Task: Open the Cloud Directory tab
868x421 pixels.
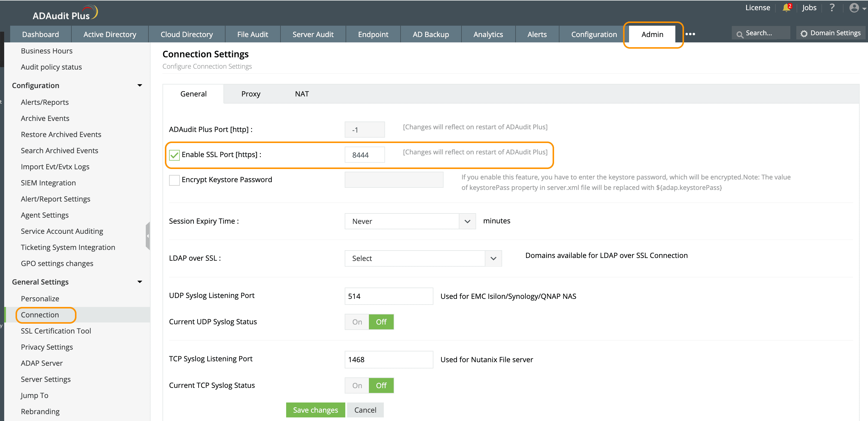Action: click(187, 34)
